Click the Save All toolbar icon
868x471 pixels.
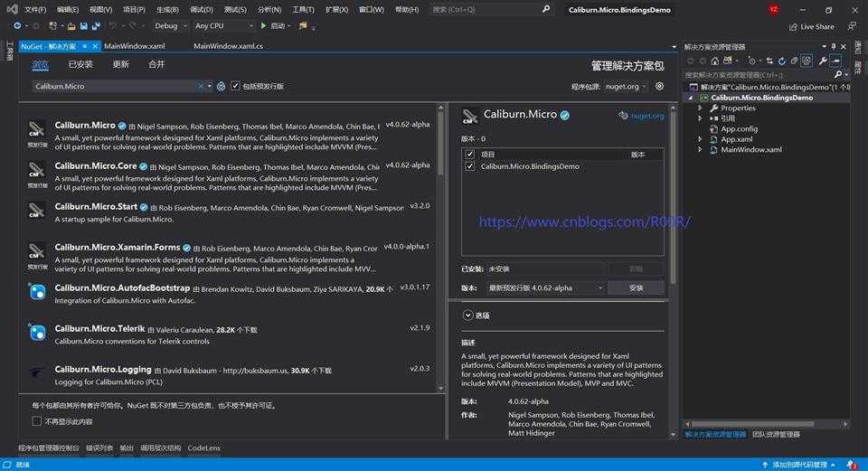96,26
